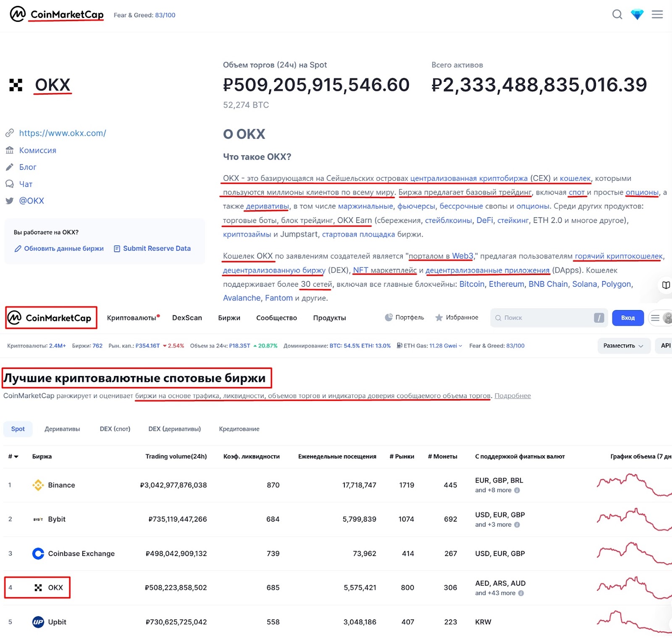Open the hamburger menu in top header
The width and height of the screenshot is (672, 638).
(x=657, y=15)
